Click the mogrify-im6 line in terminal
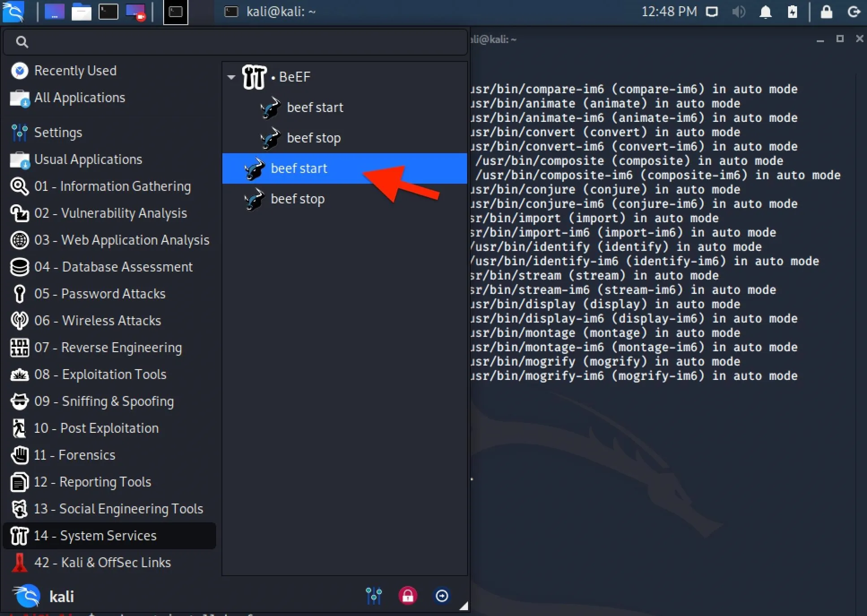The width and height of the screenshot is (867, 616). pos(634,376)
